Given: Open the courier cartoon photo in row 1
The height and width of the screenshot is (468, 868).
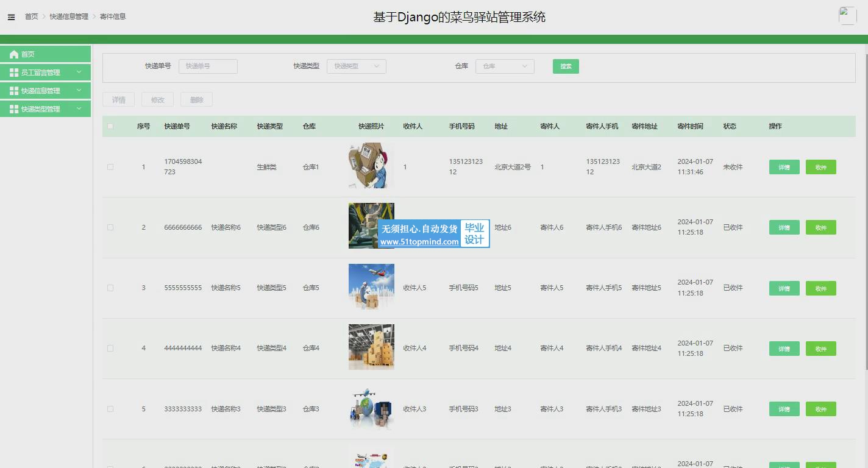Looking at the screenshot, I should click(371, 166).
